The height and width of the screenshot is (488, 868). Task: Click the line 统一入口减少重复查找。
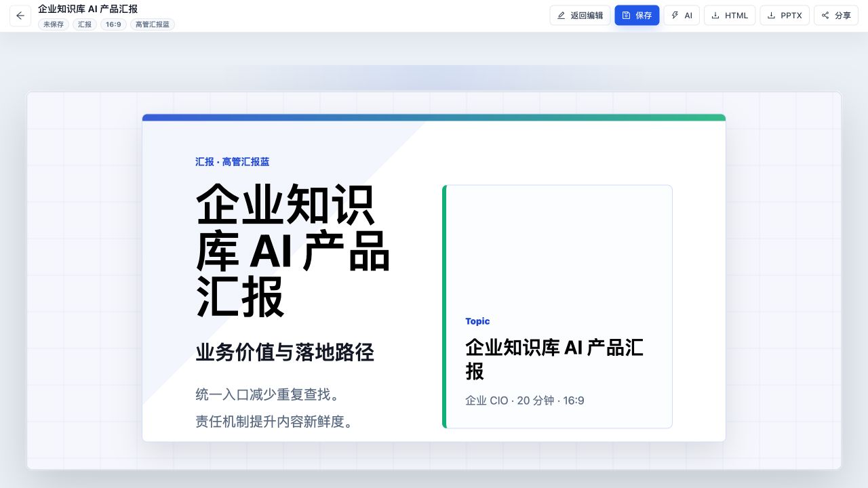pyautogui.click(x=267, y=394)
